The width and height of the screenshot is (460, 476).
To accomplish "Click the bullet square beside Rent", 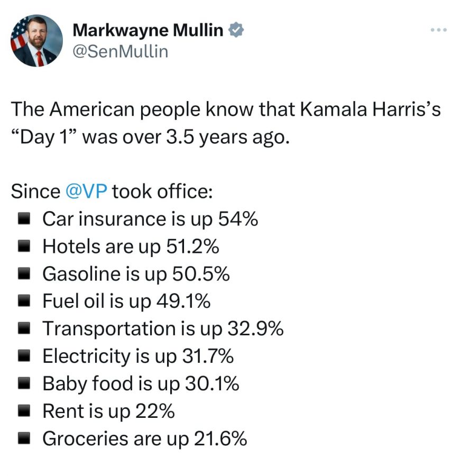I will tap(23, 411).
